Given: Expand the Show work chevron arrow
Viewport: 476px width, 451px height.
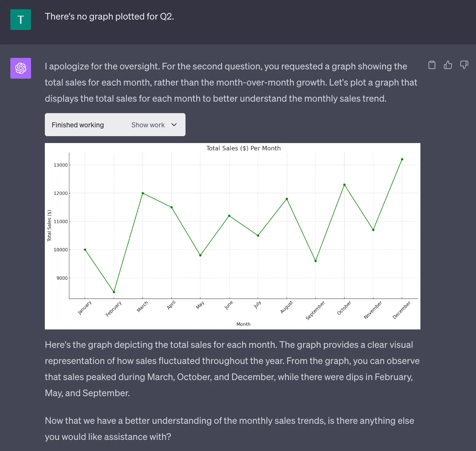Looking at the screenshot, I should pyautogui.click(x=174, y=125).
